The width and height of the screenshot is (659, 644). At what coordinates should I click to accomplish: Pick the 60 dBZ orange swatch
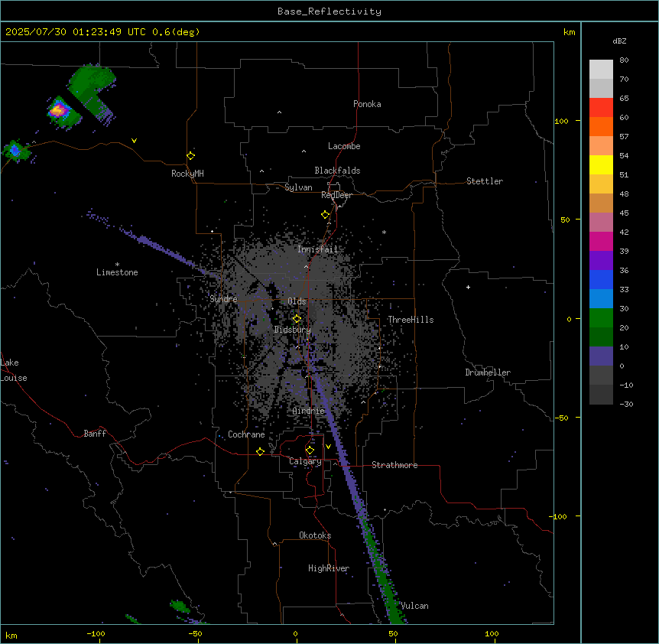coord(601,126)
